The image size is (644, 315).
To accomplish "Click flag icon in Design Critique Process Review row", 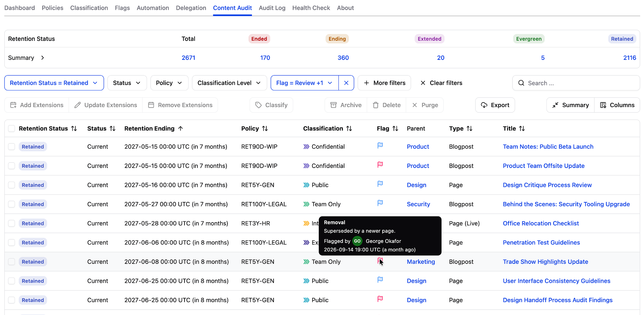I will (380, 184).
